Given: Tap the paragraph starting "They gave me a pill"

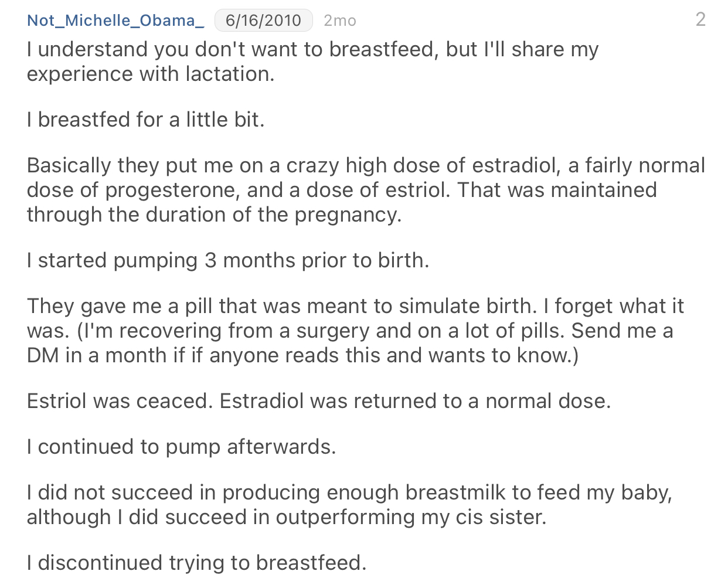Looking at the screenshot, I should pyautogui.click(x=355, y=331).
